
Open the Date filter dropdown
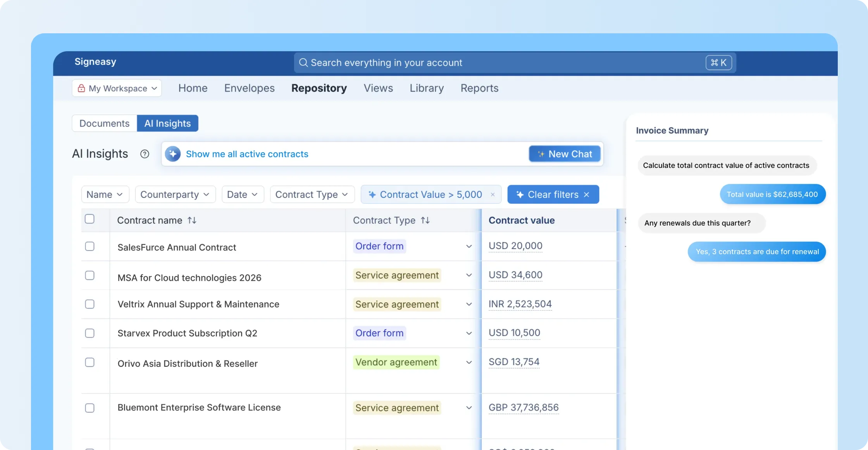click(243, 194)
